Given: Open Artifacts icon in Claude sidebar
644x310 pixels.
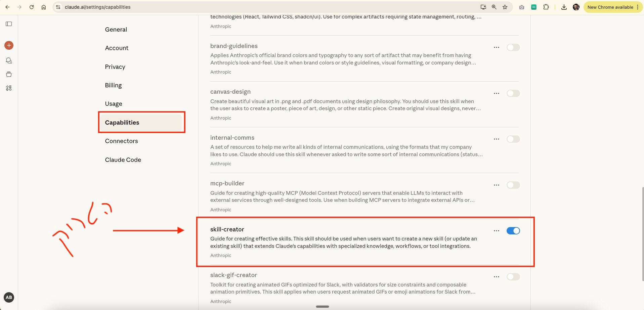Looking at the screenshot, I should (9, 88).
